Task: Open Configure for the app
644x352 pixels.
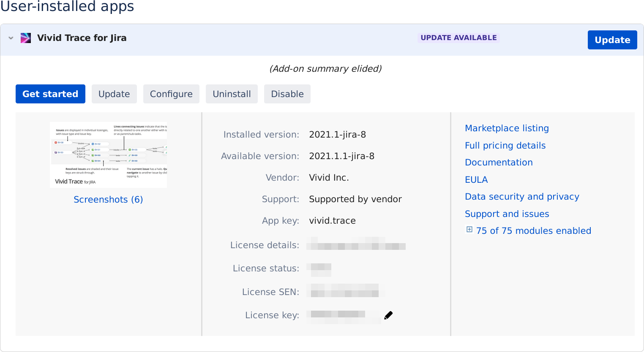Action: point(171,94)
